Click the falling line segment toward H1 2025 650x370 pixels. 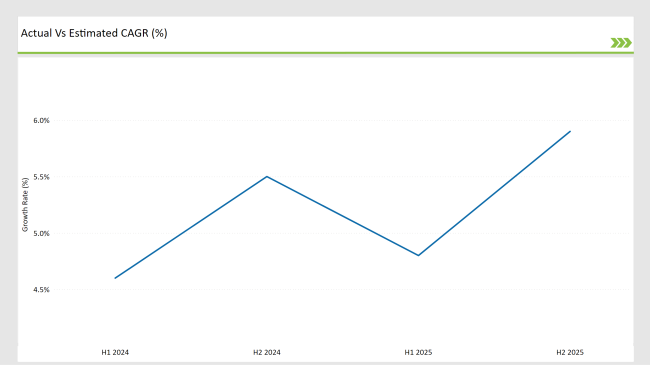pos(342,216)
